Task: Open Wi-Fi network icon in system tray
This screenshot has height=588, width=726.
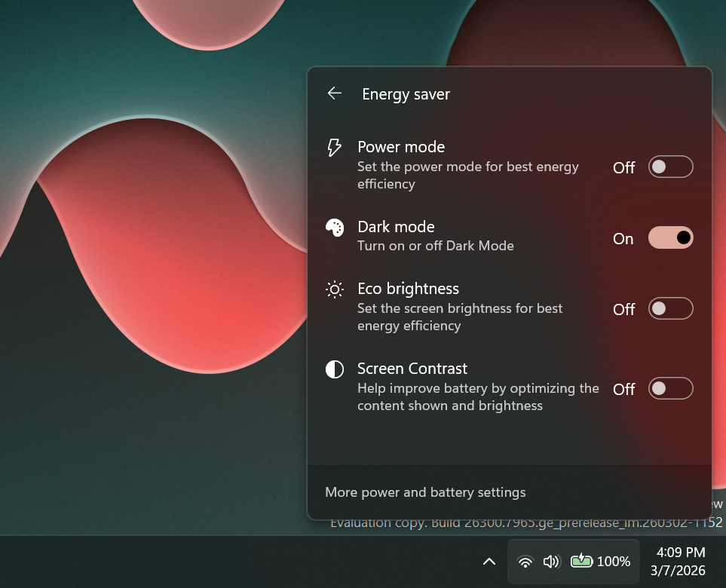Action: click(525, 562)
